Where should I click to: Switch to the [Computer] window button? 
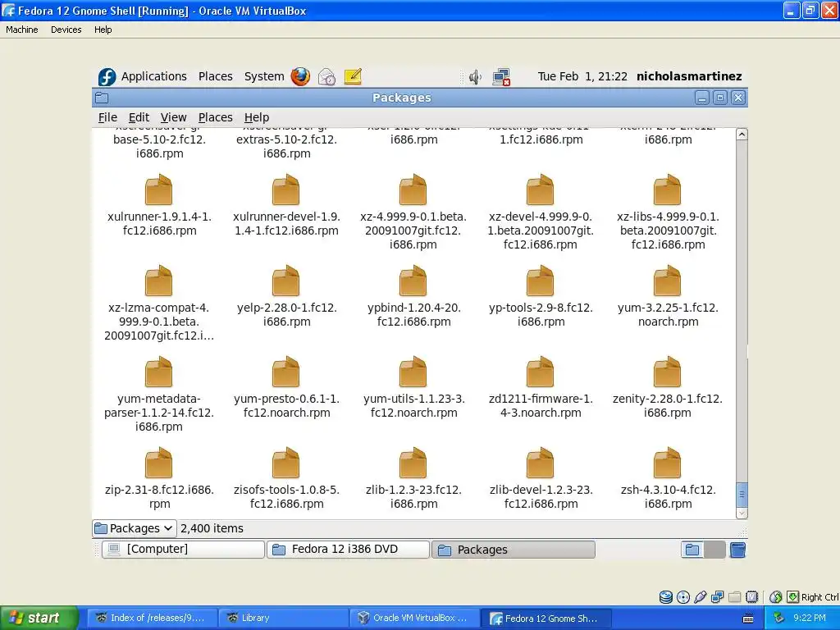tap(183, 549)
